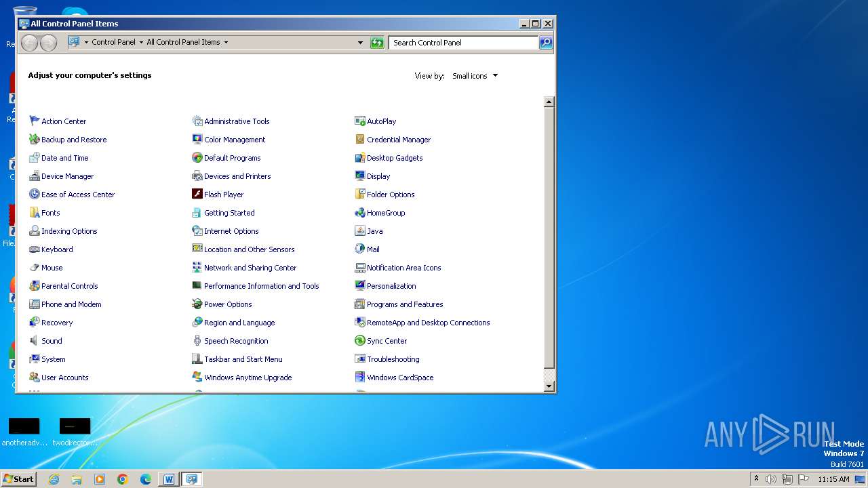Image resolution: width=868 pixels, height=488 pixels.
Task: Open Google Chrome from taskbar
Action: point(123,479)
